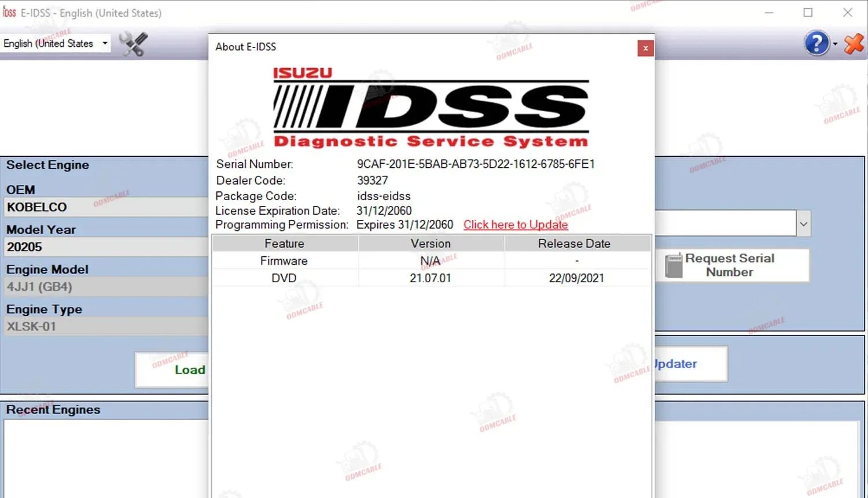The height and width of the screenshot is (498, 868).
Task: Click the serial number value 9CAF-201E-5BAB
Action: pos(476,164)
